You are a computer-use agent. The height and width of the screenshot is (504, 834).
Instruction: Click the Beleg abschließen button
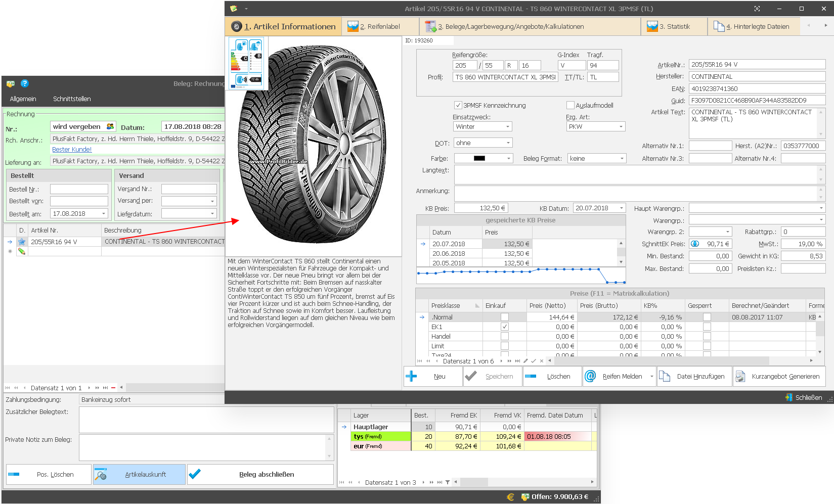click(260, 474)
